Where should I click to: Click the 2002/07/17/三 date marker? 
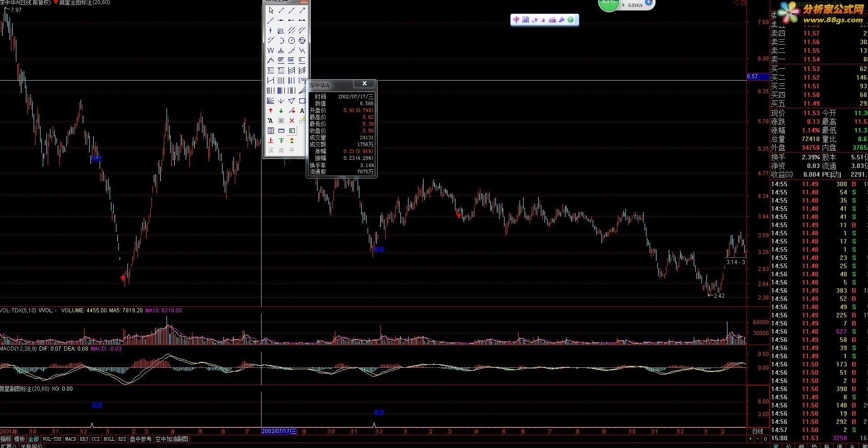point(279,431)
